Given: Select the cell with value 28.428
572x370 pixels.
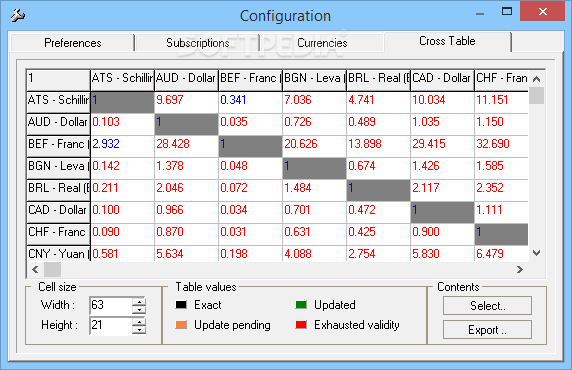Looking at the screenshot, I should click(186, 146).
